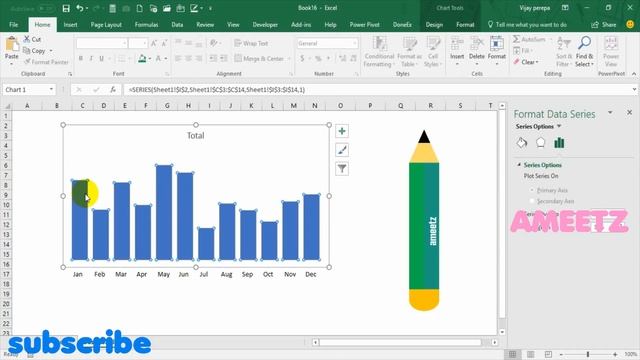Open the Merge & Center dropdown
Image resolution: width=640 pixels, height=360 pixels.
tap(289, 59)
